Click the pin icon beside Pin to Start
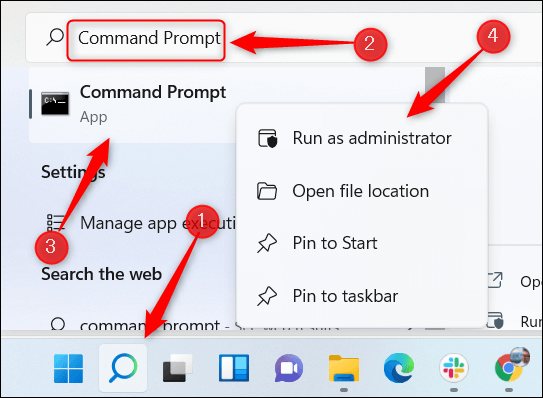The height and width of the screenshot is (398, 543). [x=267, y=243]
